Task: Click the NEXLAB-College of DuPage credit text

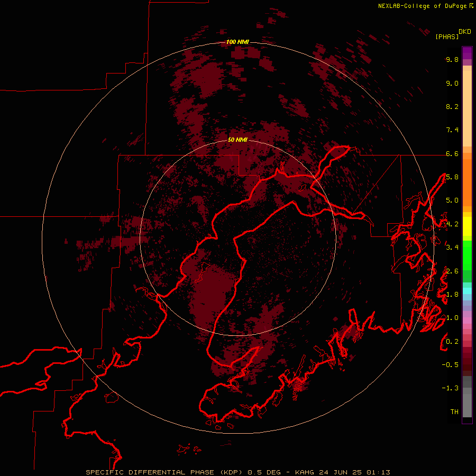Action: (x=422, y=6)
